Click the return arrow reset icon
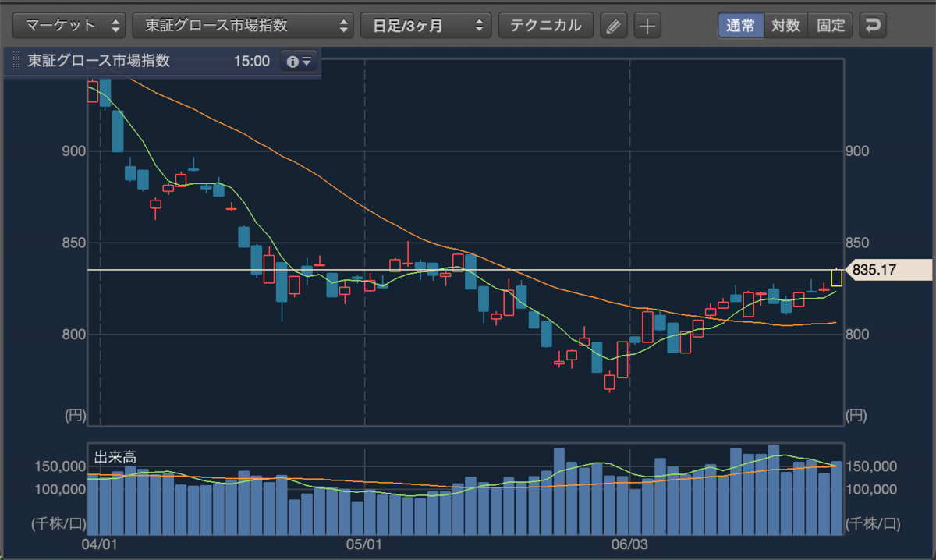Viewport: 936px width, 560px height. 872,25
